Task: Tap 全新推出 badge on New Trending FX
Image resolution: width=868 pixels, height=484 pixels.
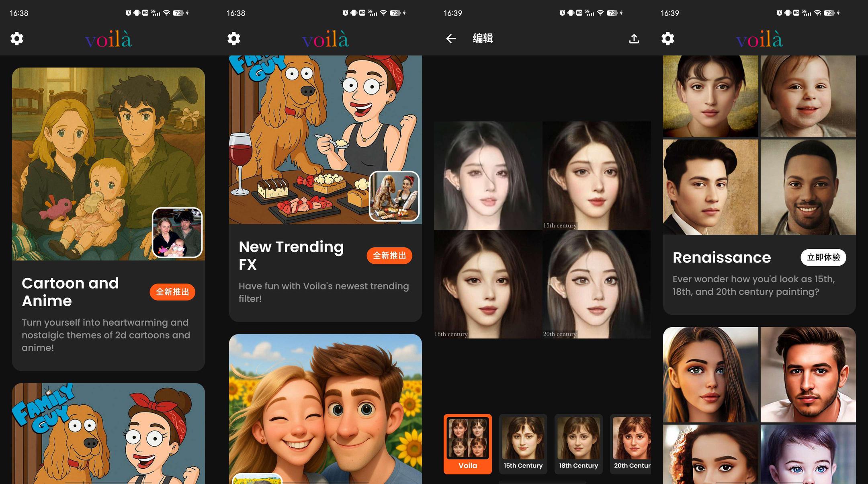Action: coord(389,256)
